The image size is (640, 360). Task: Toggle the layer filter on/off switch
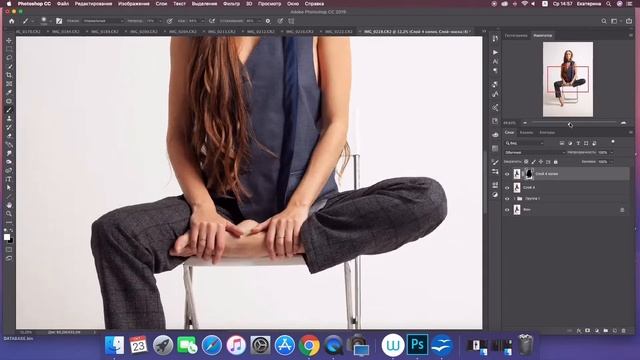point(613,142)
